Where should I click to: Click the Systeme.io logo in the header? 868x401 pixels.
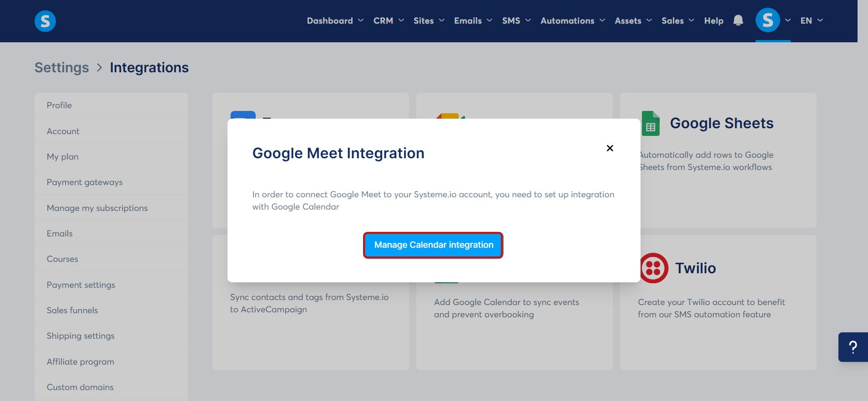(x=45, y=21)
